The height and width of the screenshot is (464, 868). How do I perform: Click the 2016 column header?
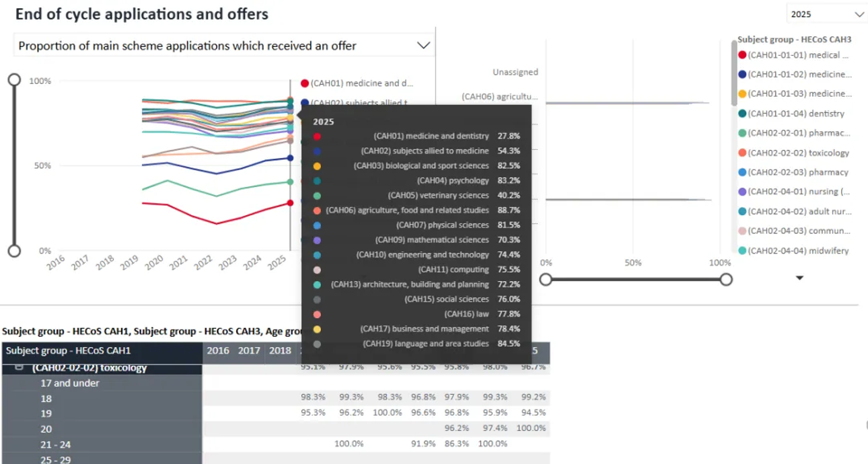(x=217, y=350)
